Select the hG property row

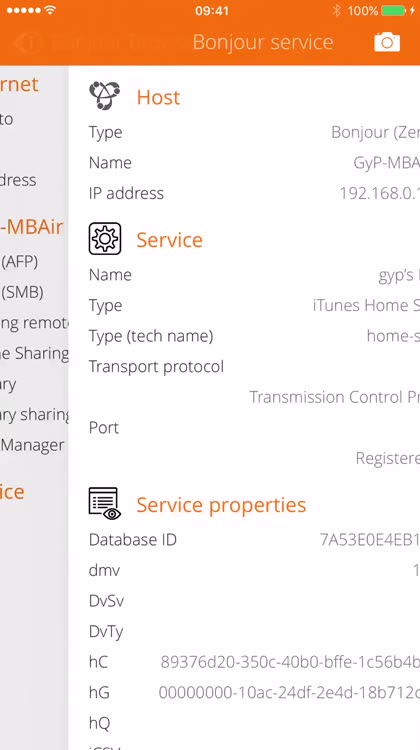tap(244, 693)
